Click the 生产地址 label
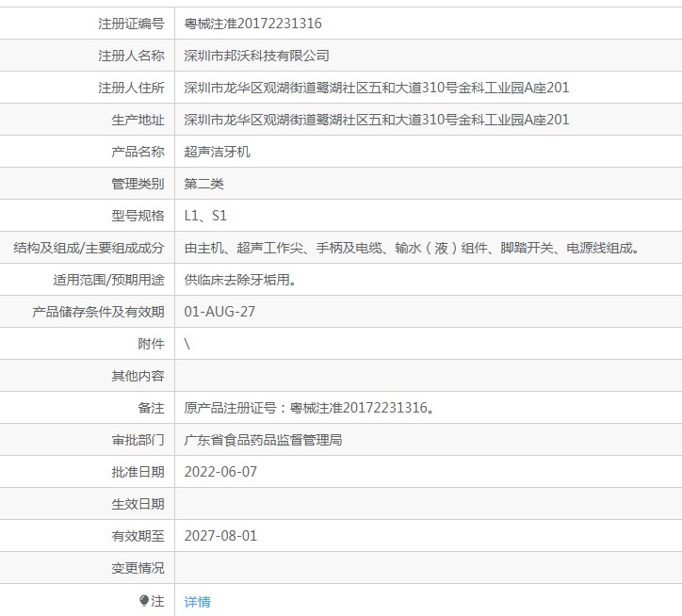682x616 pixels. [138, 120]
